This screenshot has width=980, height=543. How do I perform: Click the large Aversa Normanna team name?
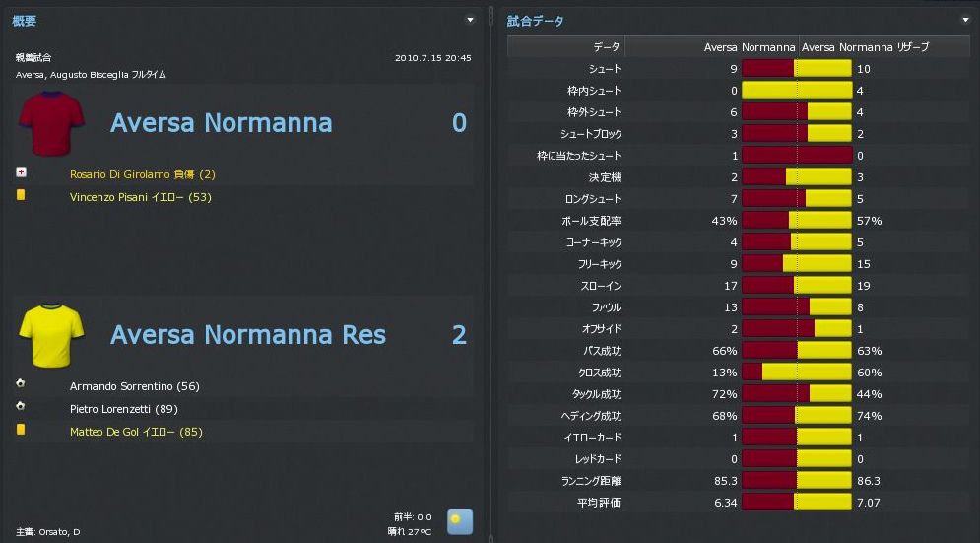tap(221, 123)
